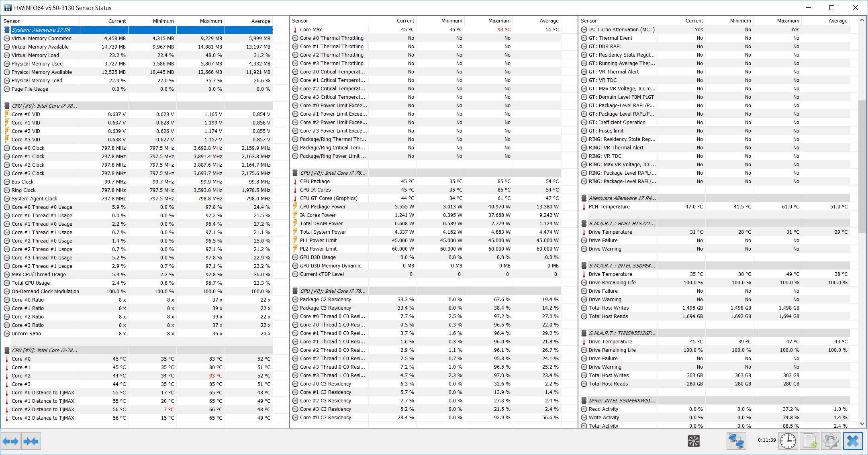Select the PCH Temperature sensor row
Image resolution: width=868 pixels, height=455 pixels.
(715, 206)
